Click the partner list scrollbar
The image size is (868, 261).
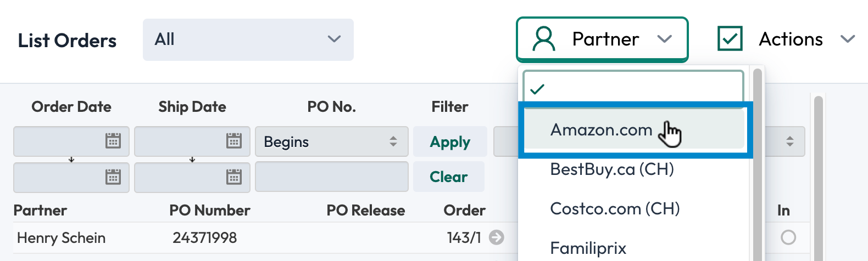758,164
